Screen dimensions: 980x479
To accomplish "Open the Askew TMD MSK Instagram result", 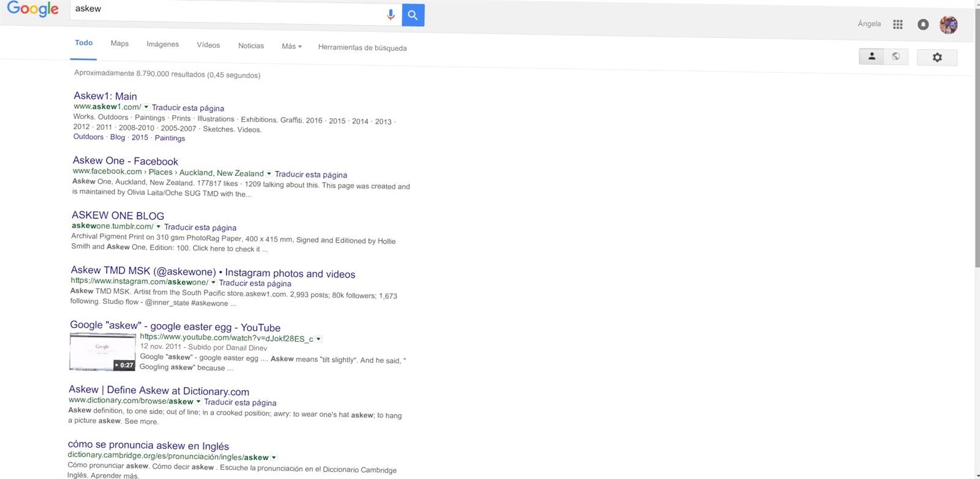I will (x=213, y=272).
